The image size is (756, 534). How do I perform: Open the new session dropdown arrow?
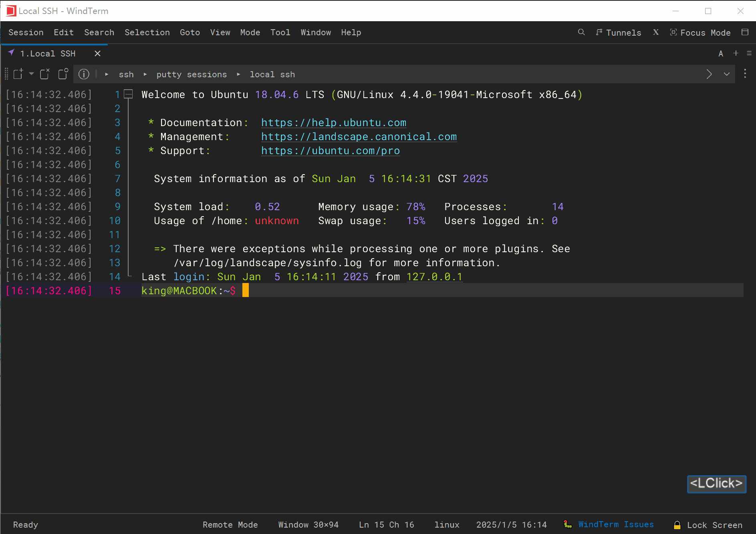coord(31,74)
